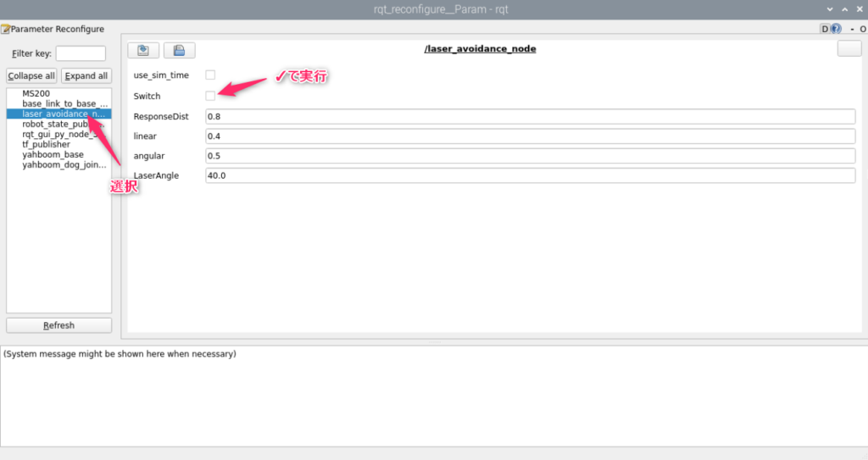This screenshot has height=460, width=868.
Task: Click the ResponseDist value field
Action: pyautogui.click(x=530, y=116)
